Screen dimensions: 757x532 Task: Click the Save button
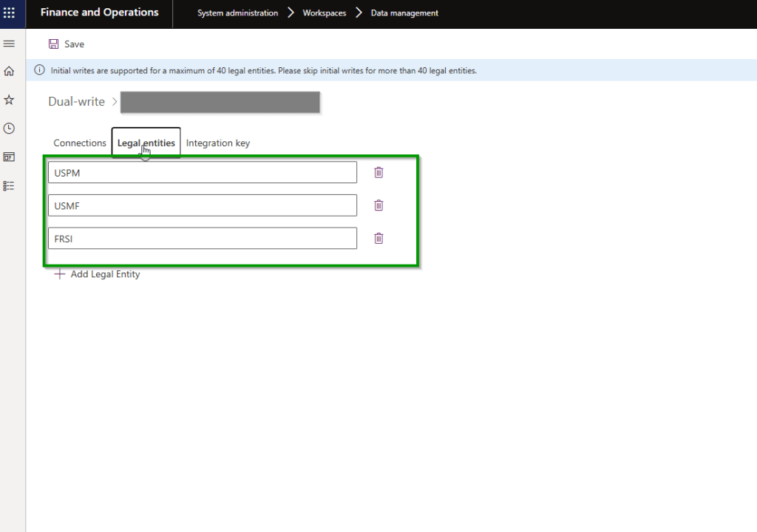(x=67, y=44)
